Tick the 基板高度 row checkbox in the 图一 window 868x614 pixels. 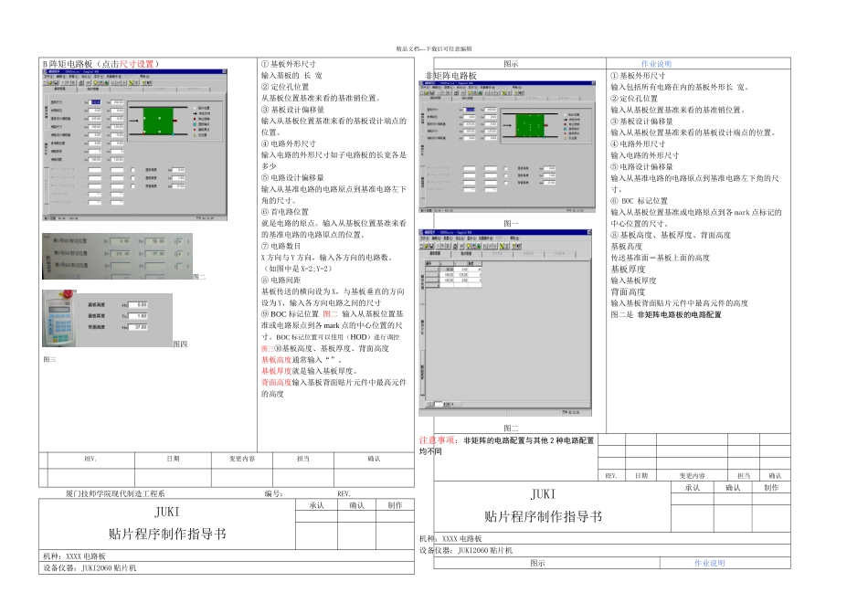[x=506, y=168]
